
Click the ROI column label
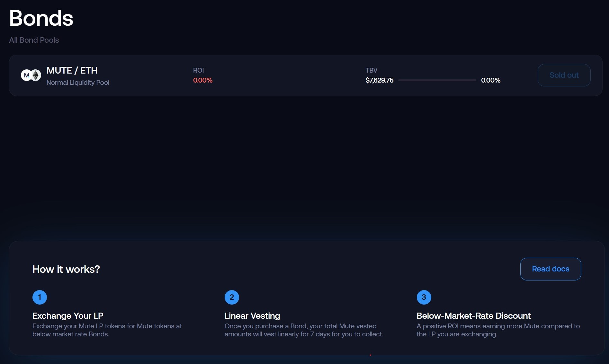pos(198,70)
